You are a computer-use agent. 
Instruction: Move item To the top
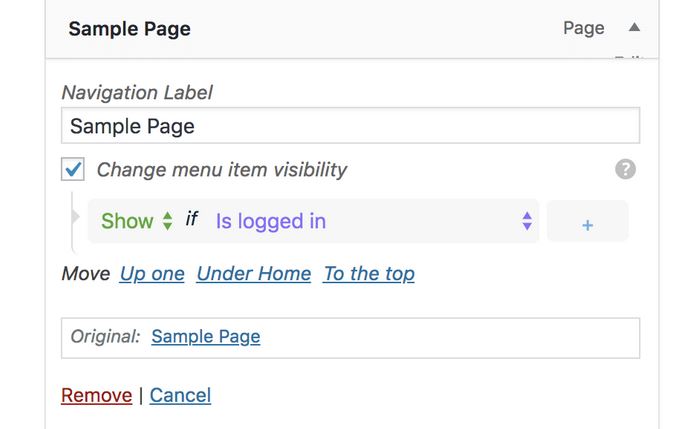369,274
